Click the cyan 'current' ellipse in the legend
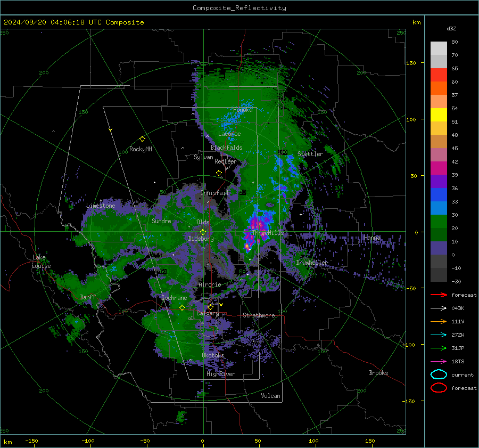 coord(439,374)
